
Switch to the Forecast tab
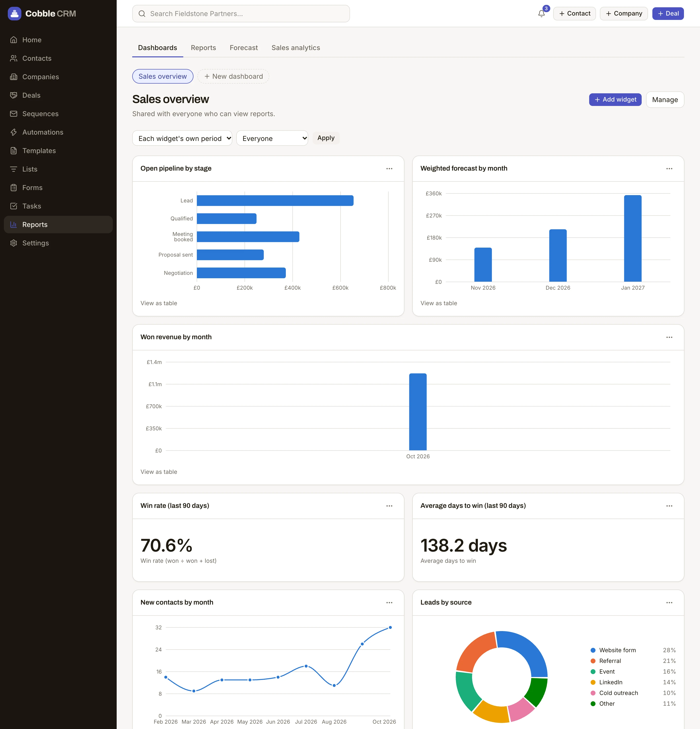pos(244,48)
